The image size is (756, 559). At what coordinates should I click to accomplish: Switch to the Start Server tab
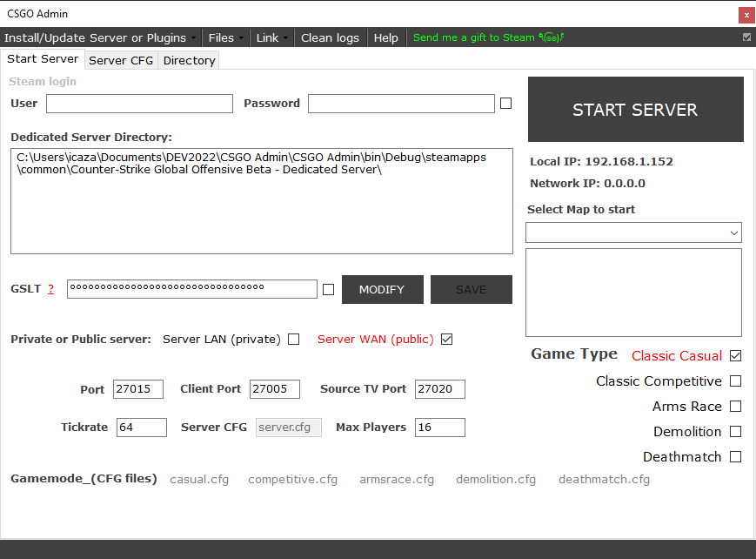(x=43, y=59)
